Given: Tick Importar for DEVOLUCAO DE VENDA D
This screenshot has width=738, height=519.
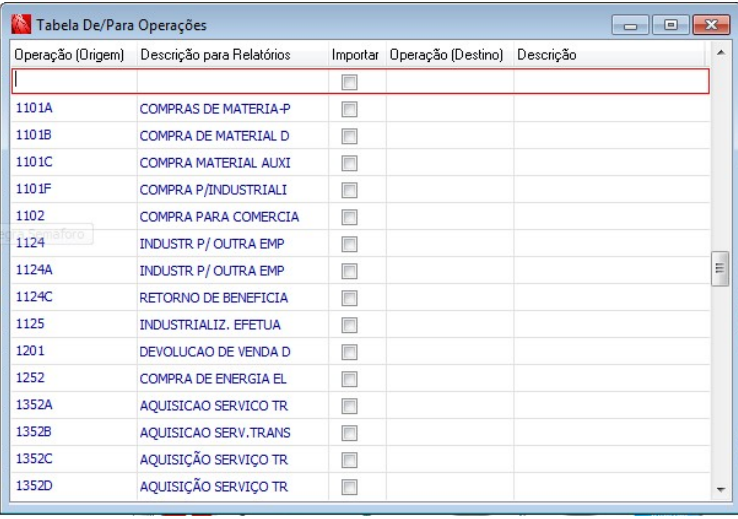Looking at the screenshot, I should point(349,352).
